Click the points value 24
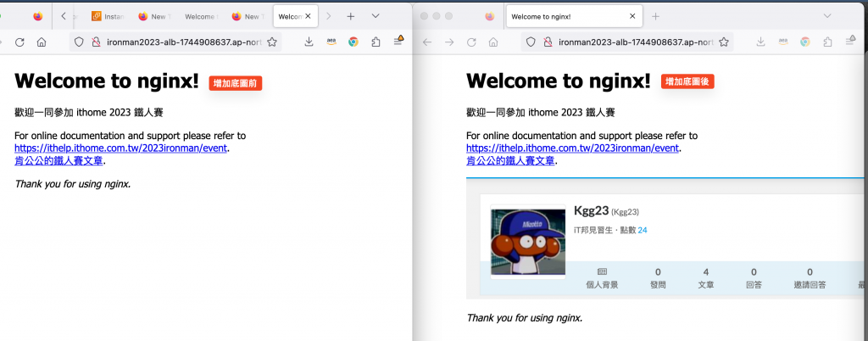The image size is (868, 341). point(643,230)
